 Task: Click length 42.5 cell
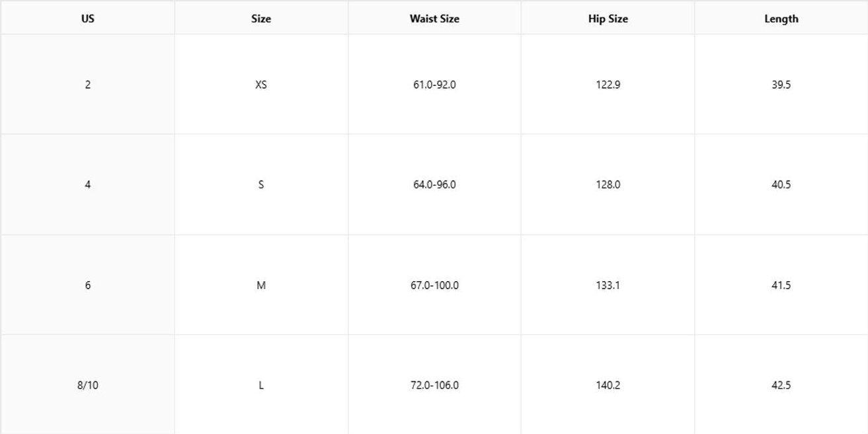click(x=781, y=385)
